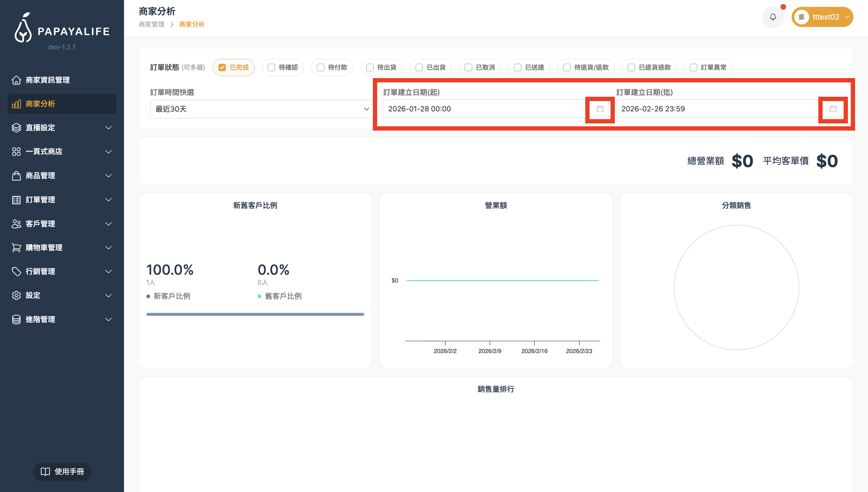
Task: Click the house icon for 商家資訊管理
Action: tap(16, 80)
